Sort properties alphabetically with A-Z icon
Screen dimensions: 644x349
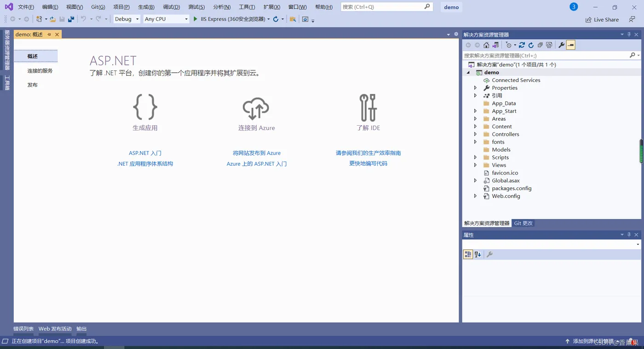coord(477,254)
